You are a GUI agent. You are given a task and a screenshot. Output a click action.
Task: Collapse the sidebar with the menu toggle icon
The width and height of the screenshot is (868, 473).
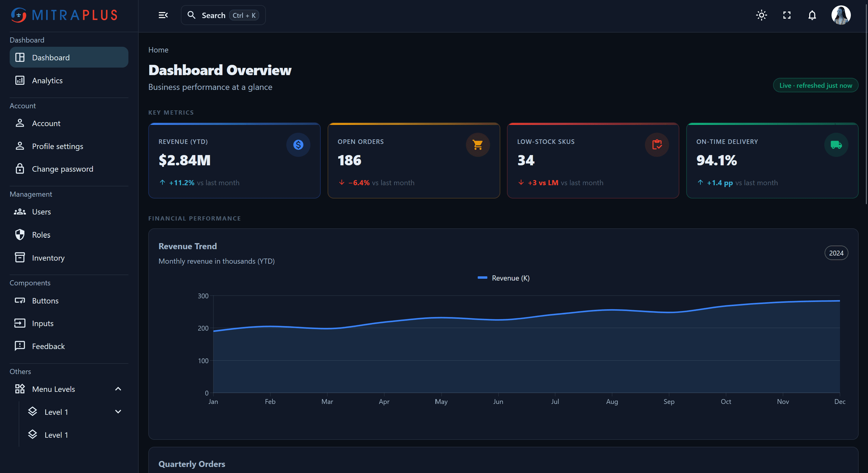coord(163,15)
